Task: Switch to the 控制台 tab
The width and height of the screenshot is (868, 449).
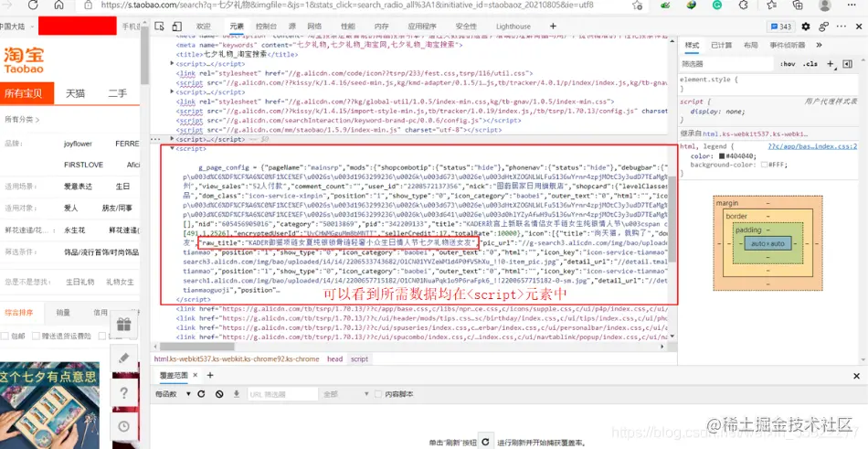Action: click(x=266, y=27)
